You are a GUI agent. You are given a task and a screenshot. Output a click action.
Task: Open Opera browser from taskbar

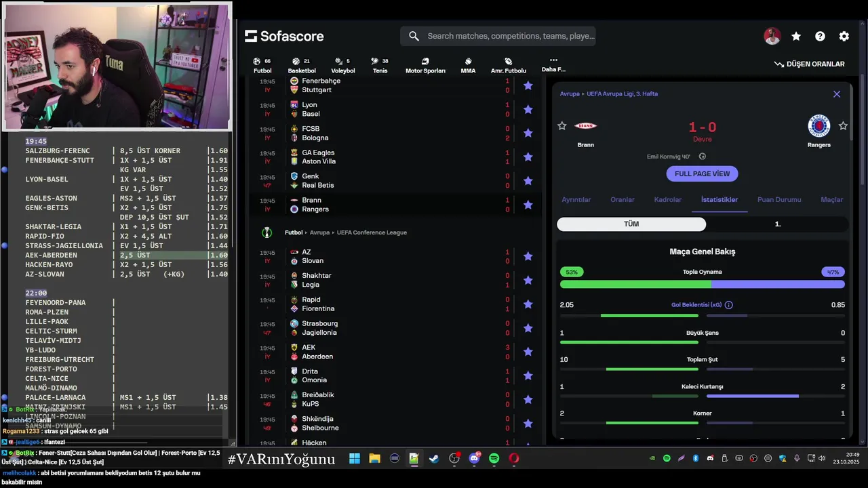514,459
